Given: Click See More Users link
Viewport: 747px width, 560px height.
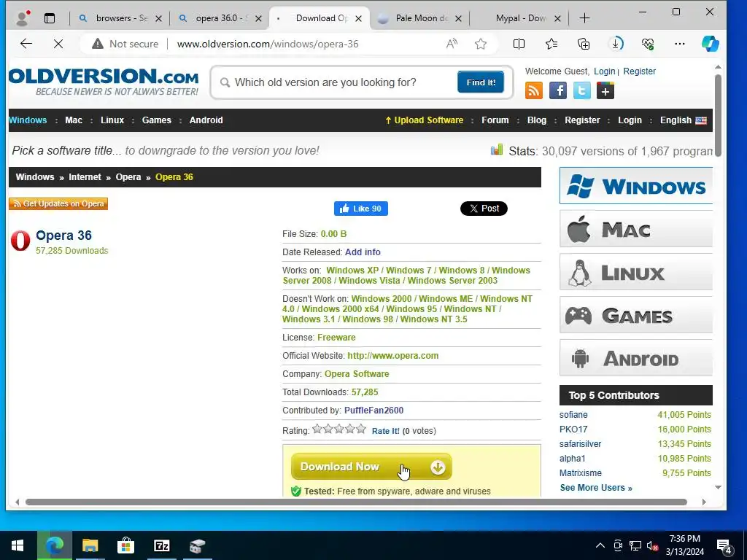Looking at the screenshot, I should pyautogui.click(x=596, y=488).
